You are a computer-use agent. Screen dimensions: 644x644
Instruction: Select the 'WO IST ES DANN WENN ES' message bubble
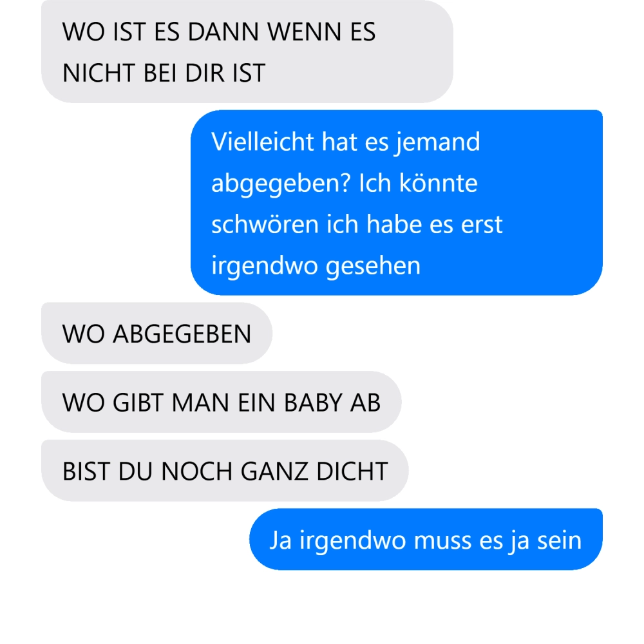tap(247, 52)
